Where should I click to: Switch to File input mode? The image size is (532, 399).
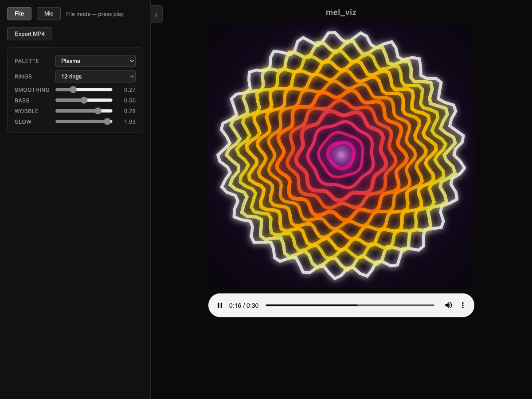(x=19, y=14)
